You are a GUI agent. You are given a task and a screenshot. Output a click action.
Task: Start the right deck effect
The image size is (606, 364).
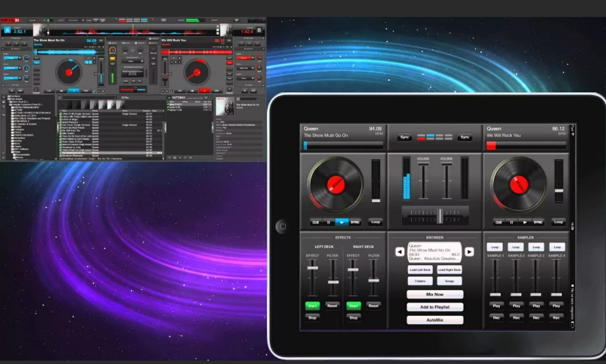[354, 306]
